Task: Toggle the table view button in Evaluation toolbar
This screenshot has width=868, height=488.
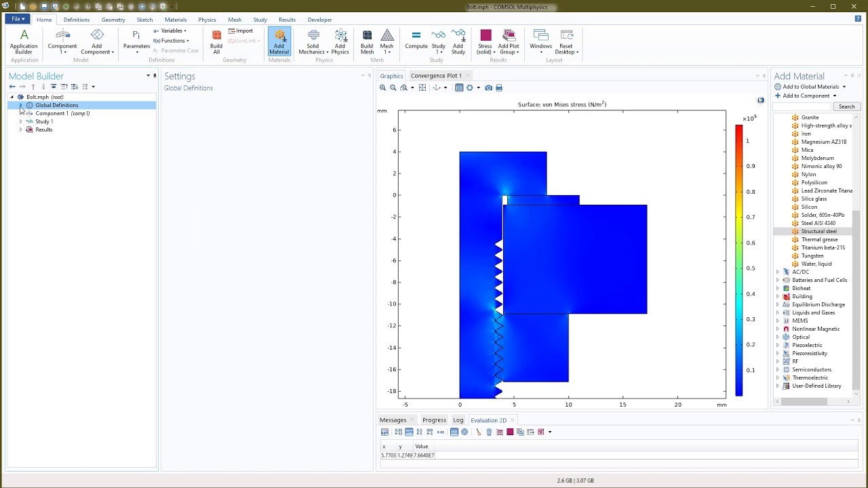Action: click(x=454, y=432)
